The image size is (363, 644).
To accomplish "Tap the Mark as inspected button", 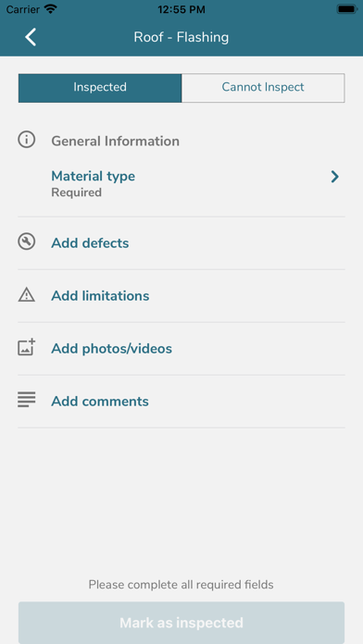I will click(x=181, y=623).
